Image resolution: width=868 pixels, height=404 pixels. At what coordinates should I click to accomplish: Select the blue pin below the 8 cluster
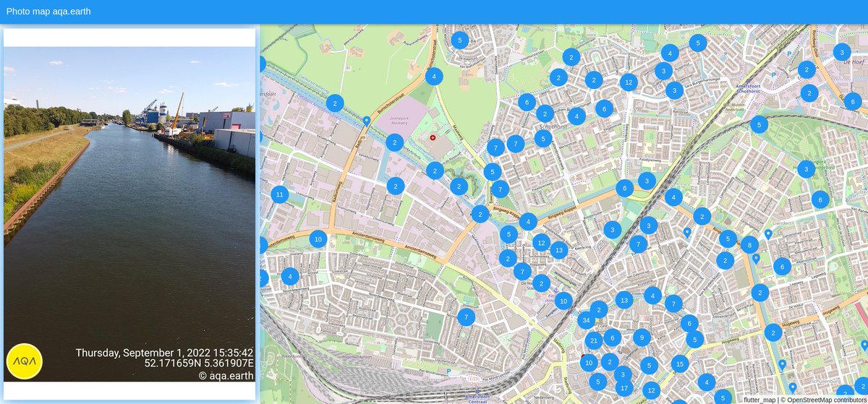tap(756, 258)
